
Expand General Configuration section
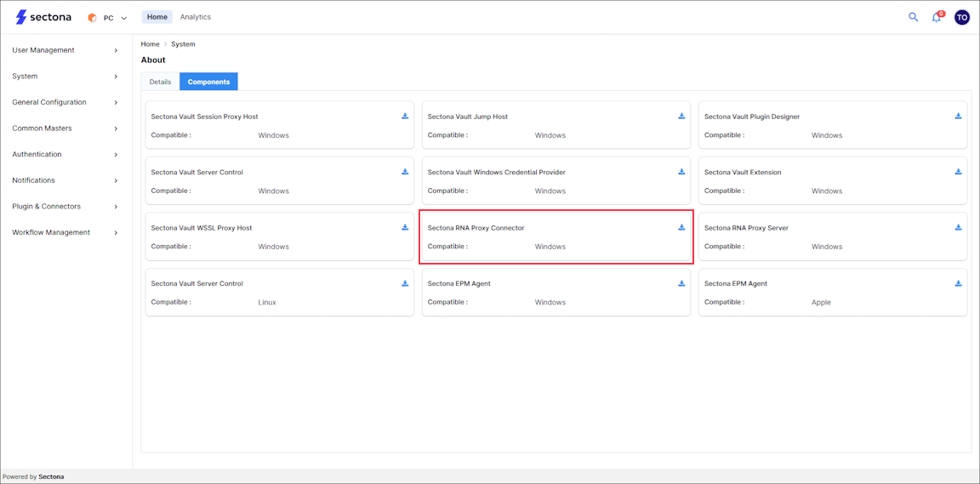[66, 102]
